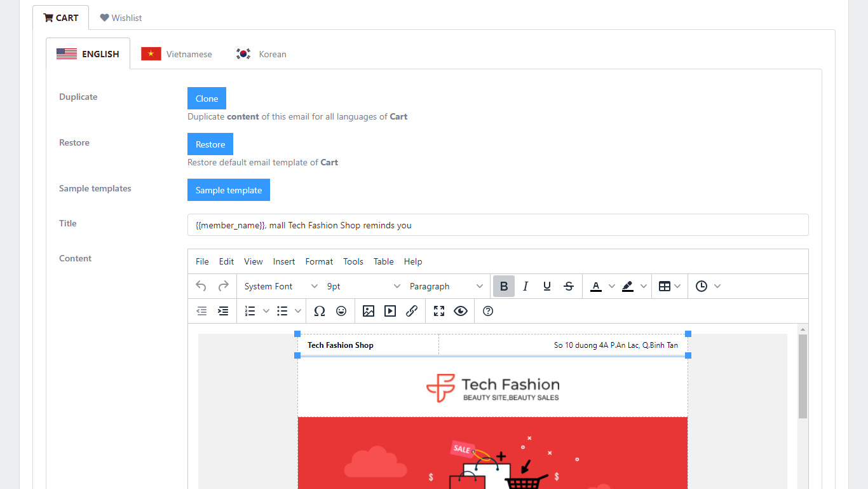
Task: Switch to the Vietnamese language tab
Action: click(x=177, y=54)
